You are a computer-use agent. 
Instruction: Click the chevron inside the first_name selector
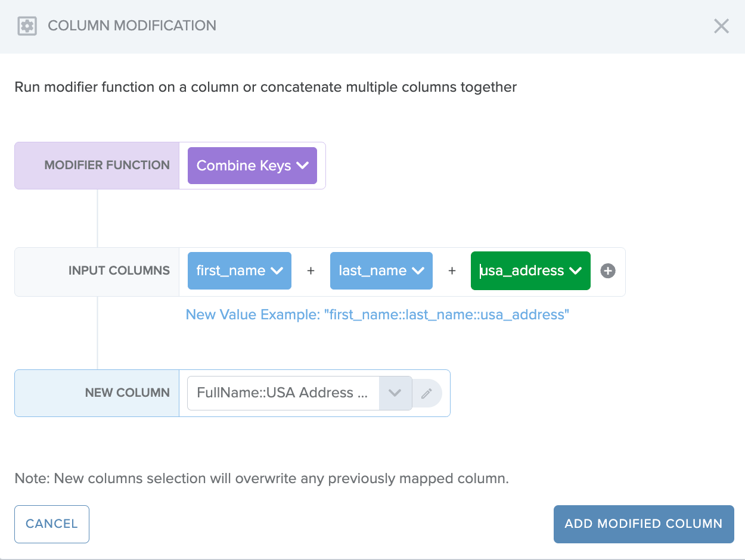click(277, 270)
